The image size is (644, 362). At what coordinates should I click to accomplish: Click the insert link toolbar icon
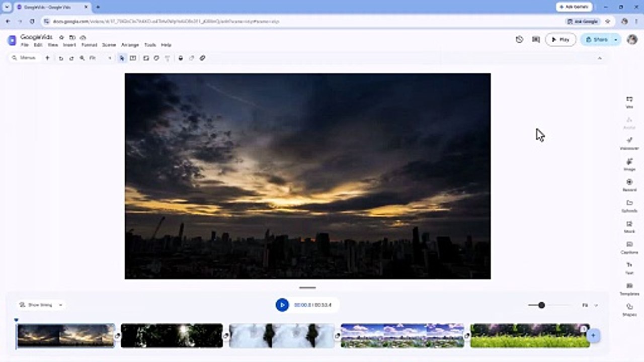(x=202, y=58)
